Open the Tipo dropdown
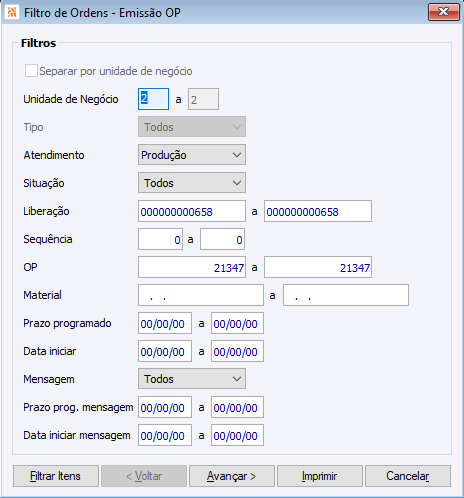 pos(192,127)
